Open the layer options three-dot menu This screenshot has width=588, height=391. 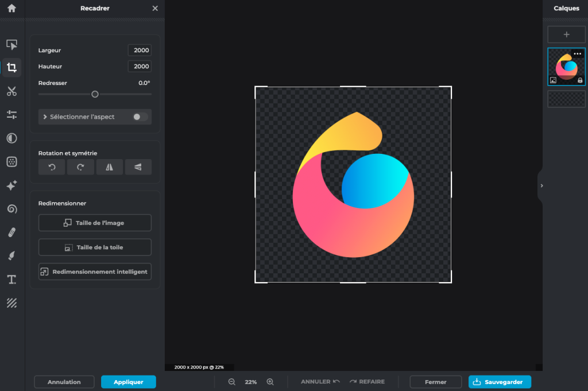tap(578, 54)
